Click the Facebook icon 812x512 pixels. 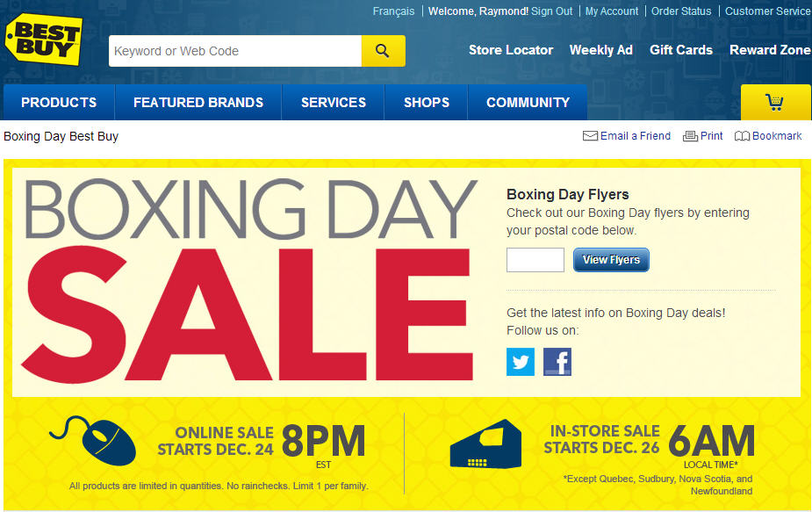[x=557, y=361]
